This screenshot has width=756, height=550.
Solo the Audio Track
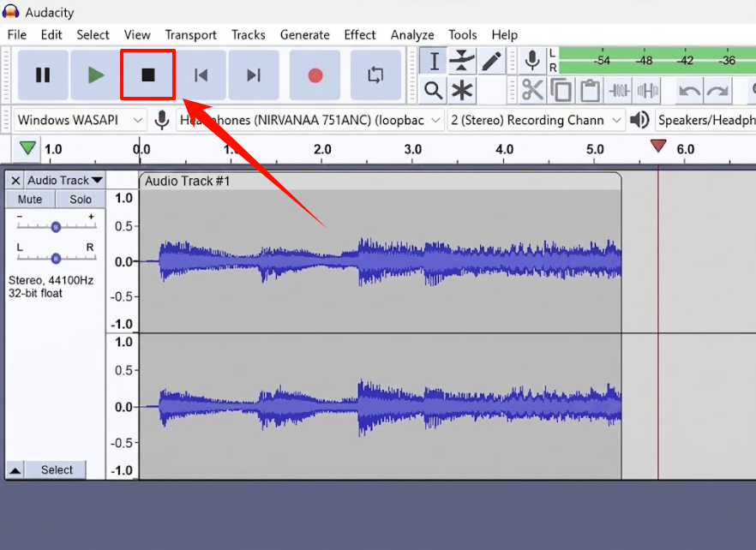[80, 199]
